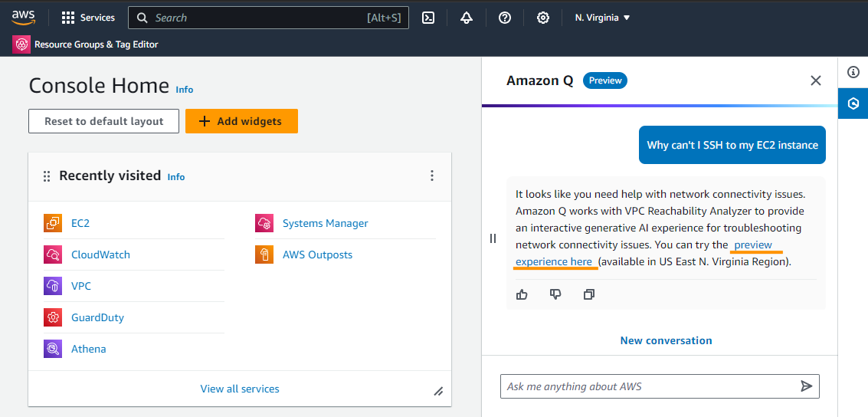Open the CloudShell terminal icon
Viewport: 868px width, 417px height.
(x=428, y=18)
